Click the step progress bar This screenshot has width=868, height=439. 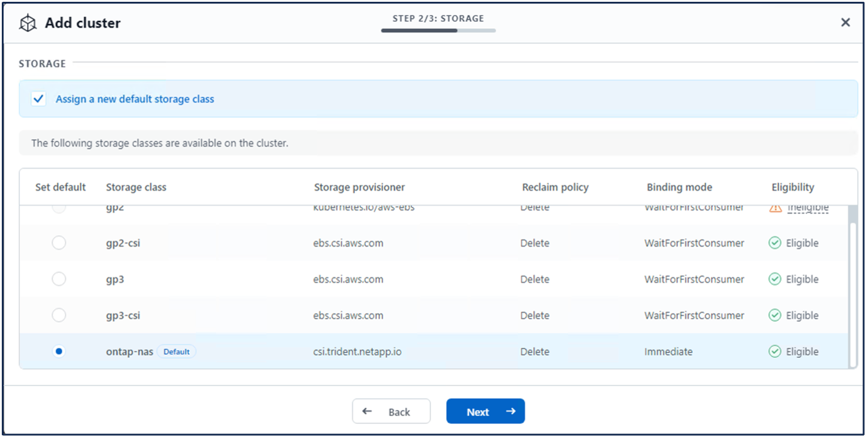point(438,30)
